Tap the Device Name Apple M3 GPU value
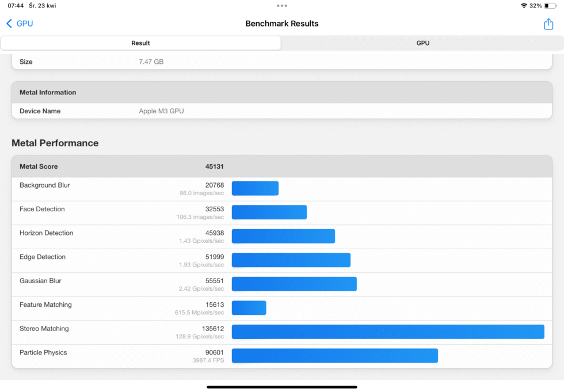The height and width of the screenshot is (392, 564). 161,111
